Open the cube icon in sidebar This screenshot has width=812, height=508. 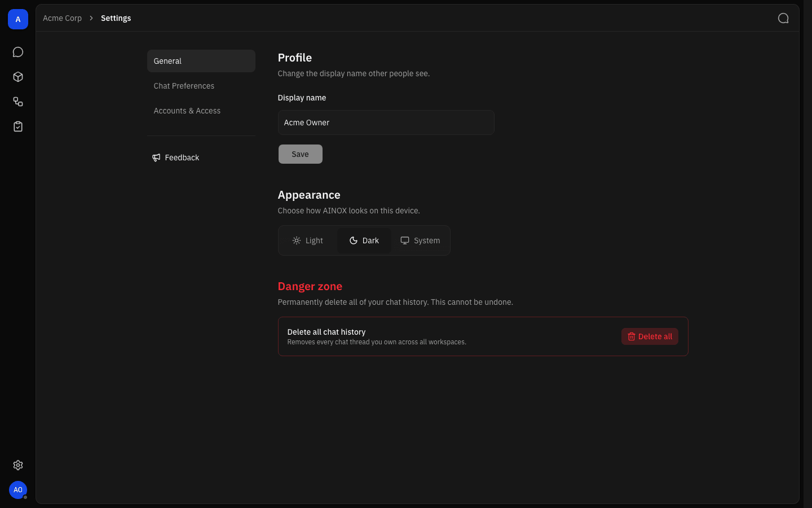click(x=18, y=77)
